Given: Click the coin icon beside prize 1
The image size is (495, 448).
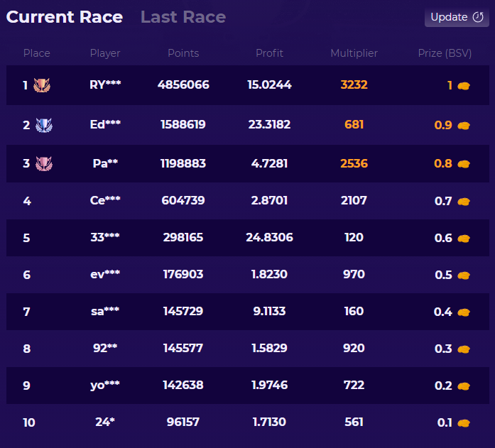Looking at the screenshot, I should coord(464,85).
